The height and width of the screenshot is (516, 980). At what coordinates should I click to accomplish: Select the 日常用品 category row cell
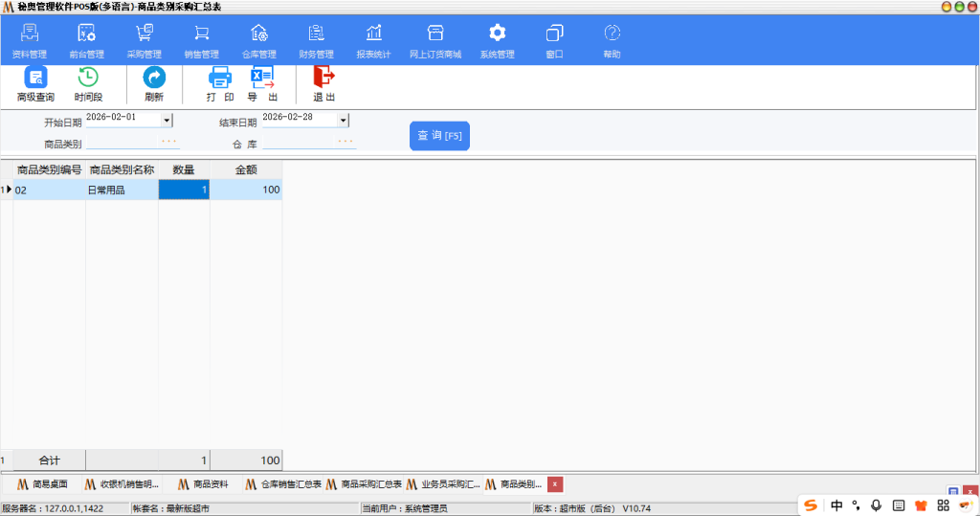[x=122, y=191]
